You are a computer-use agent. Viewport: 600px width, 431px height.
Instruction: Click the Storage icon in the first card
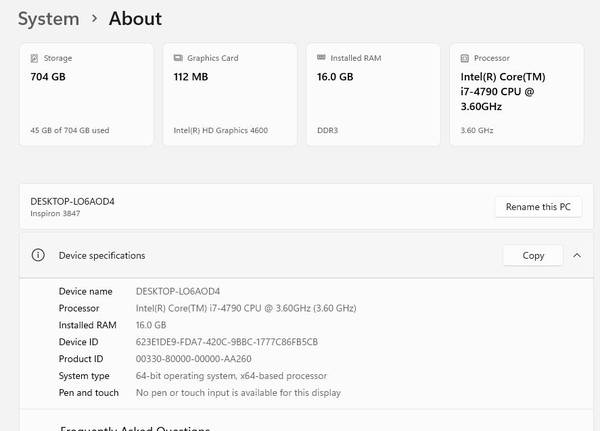point(35,58)
